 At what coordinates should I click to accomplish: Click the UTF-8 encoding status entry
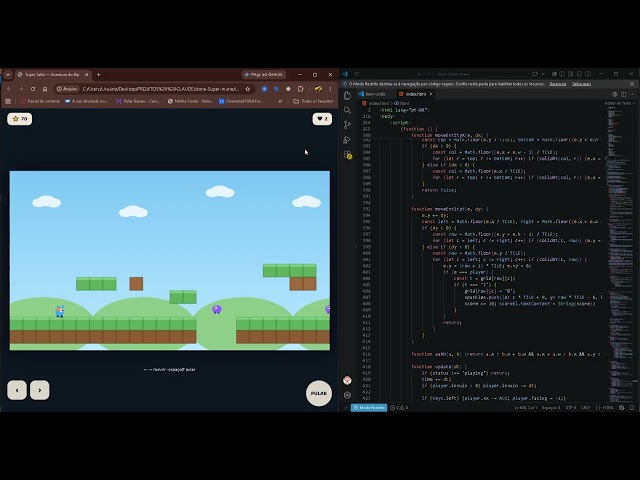[571, 407]
